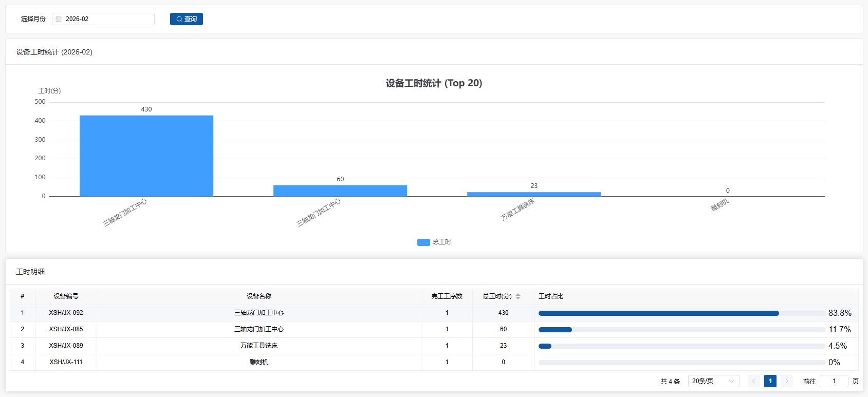Viewport: 868px width, 397px height.
Task: Select table row XSH/JX-092
Action: [66, 313]
